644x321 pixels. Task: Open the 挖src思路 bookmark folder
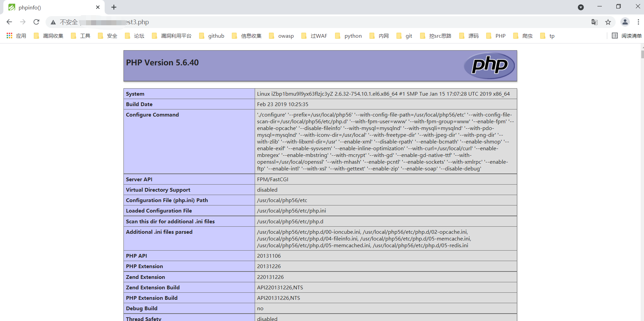pos(436,36)
